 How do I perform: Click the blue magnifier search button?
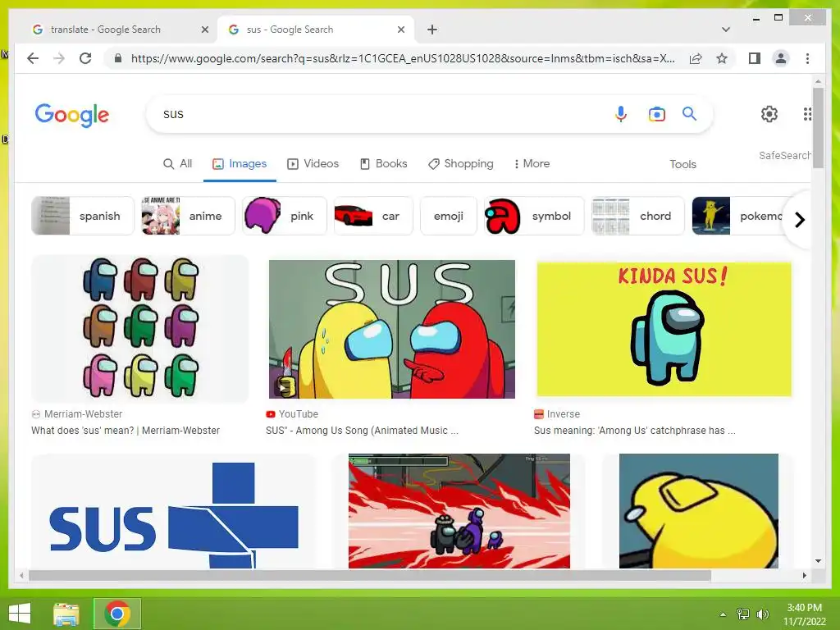(689, 113)
